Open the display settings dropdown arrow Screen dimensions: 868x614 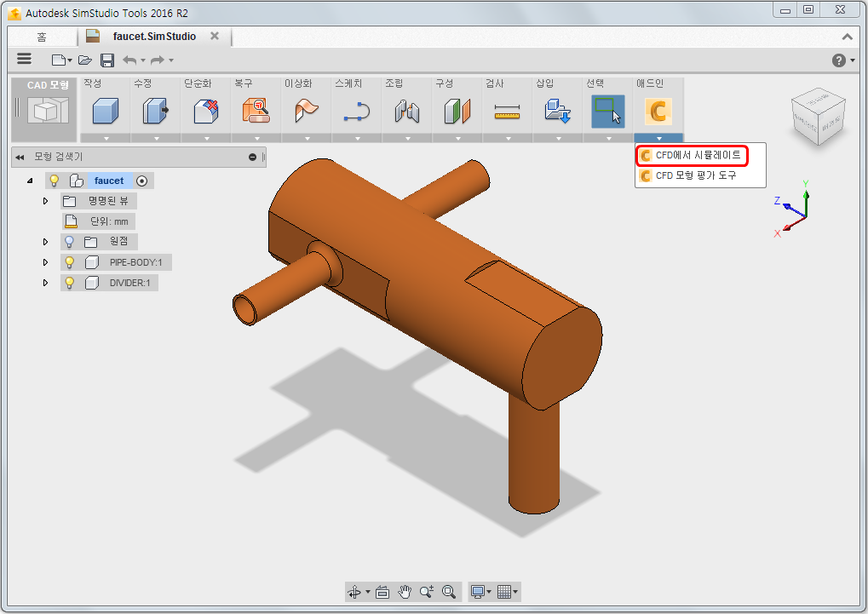coord(489,592)
